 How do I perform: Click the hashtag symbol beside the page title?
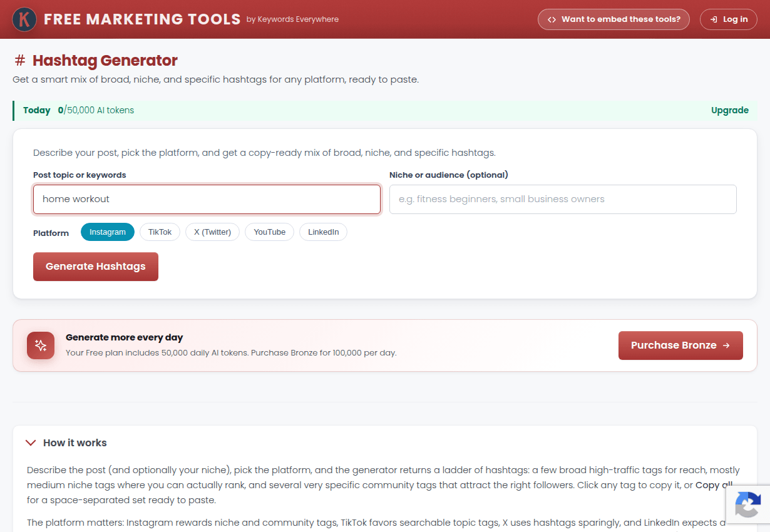pos(20,61)
